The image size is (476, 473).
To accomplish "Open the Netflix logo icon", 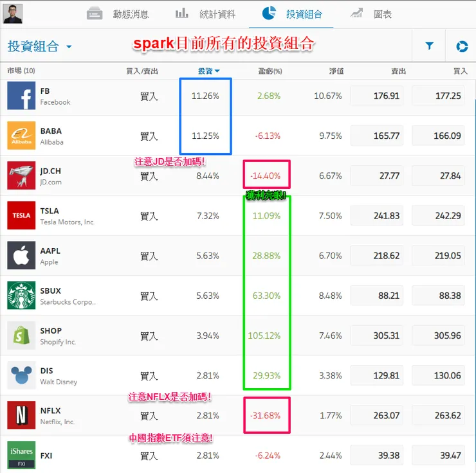I will point(21,415).
